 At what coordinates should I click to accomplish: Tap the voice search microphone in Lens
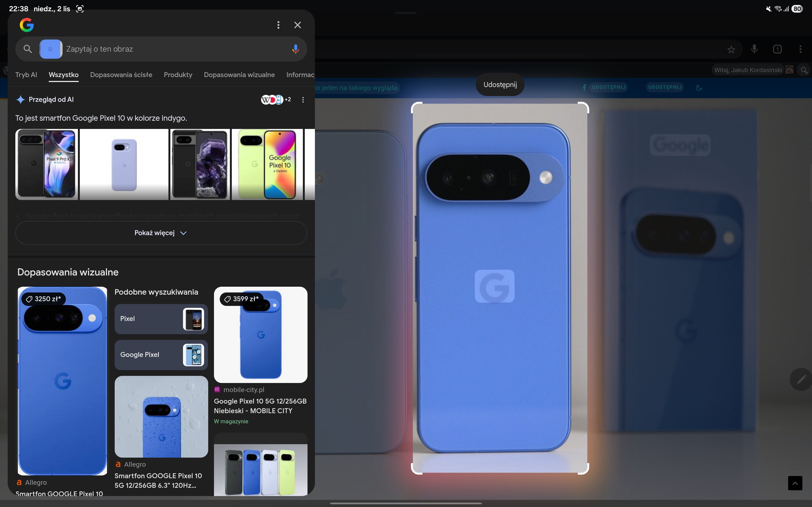295,49
